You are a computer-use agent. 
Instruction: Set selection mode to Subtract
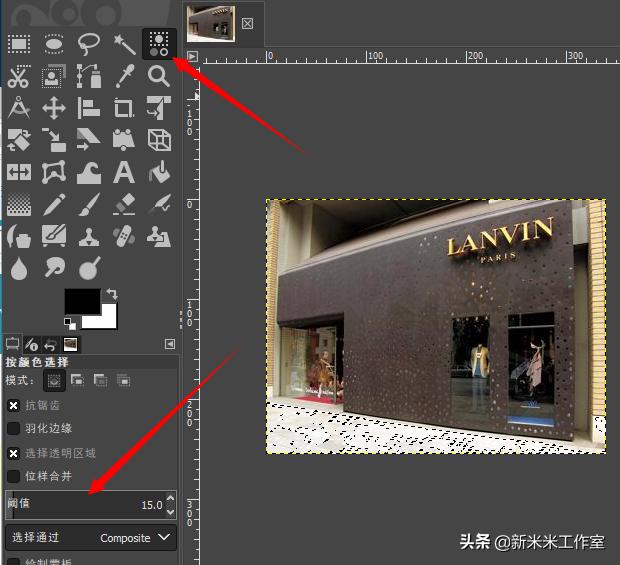click(100, 381)
